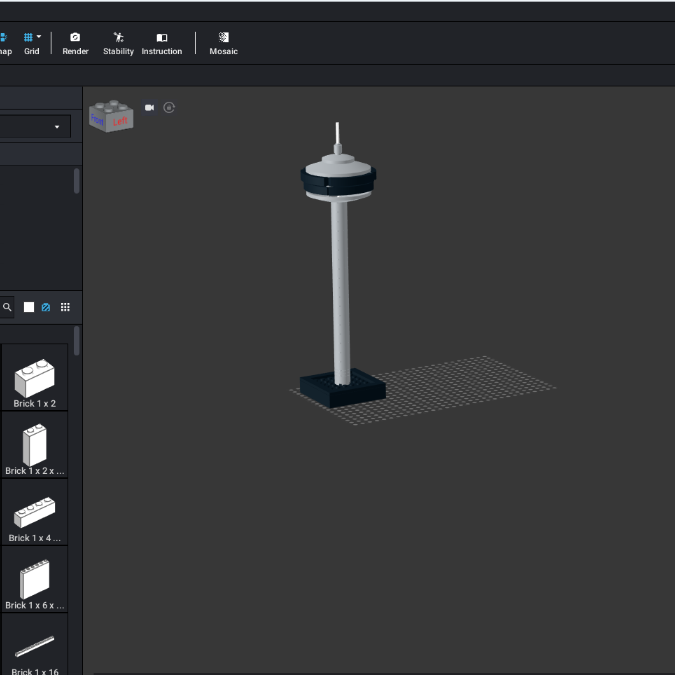Expand the Grid dropdown arrow
The height and width of the screenshot is (675, 675).
(x=39, y=37)
